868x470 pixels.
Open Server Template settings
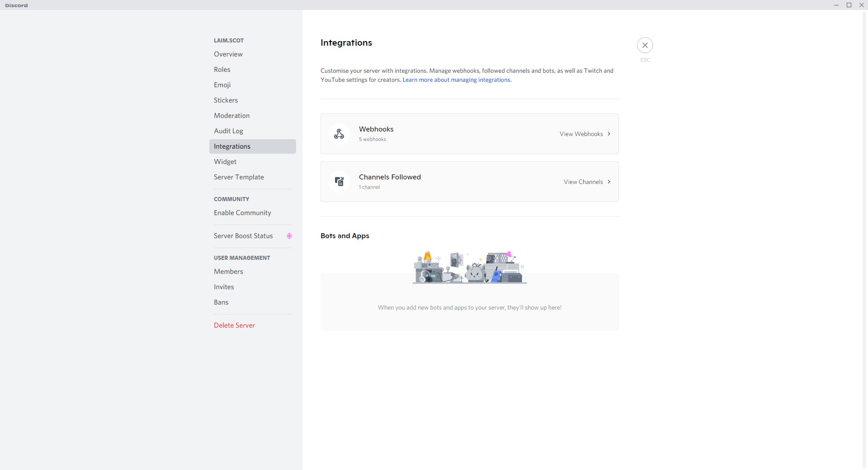coord(239,177)
